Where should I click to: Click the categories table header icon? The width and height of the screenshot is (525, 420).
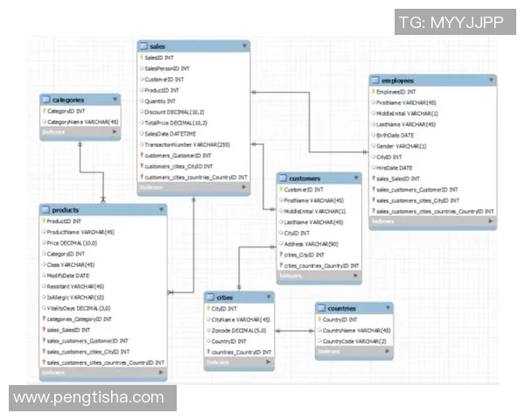point(46,101)
